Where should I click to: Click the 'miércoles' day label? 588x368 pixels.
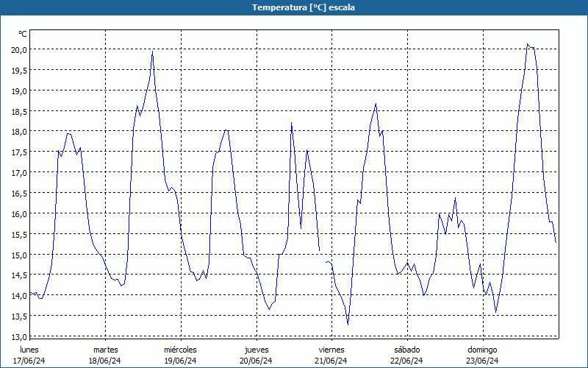pos(180,350)
